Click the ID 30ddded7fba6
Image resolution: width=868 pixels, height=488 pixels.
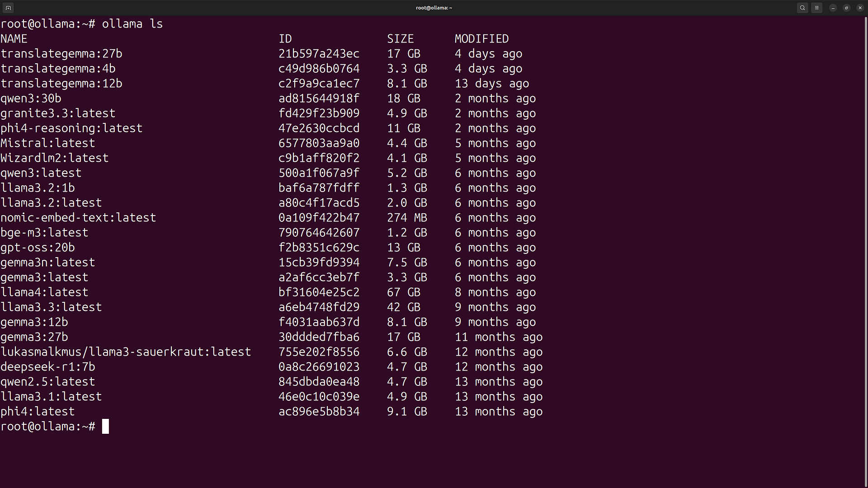click(x=319, y=337)
